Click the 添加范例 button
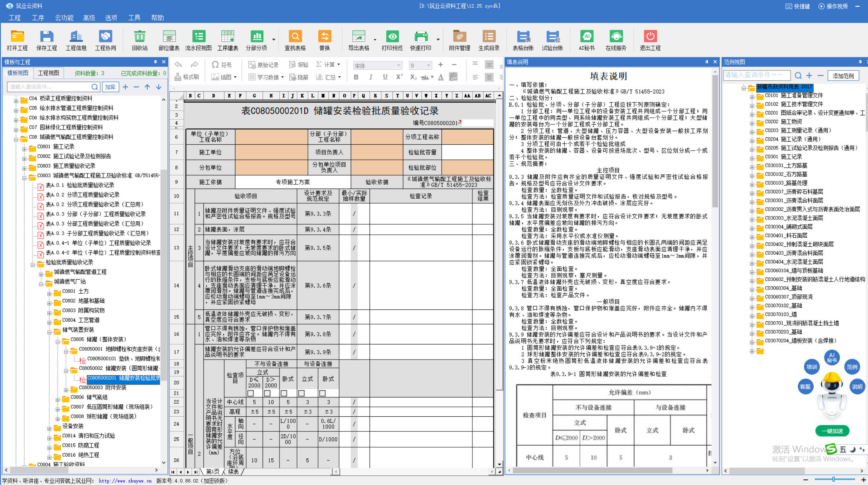This screenshot has height=485, width=868. pyautogui.click(x=843, y=76)
